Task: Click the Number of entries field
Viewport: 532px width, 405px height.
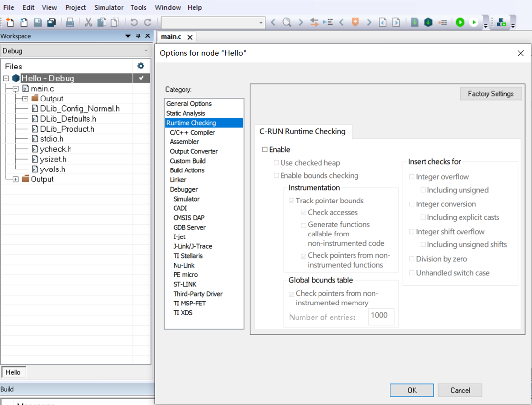Action: click(381, 316)
